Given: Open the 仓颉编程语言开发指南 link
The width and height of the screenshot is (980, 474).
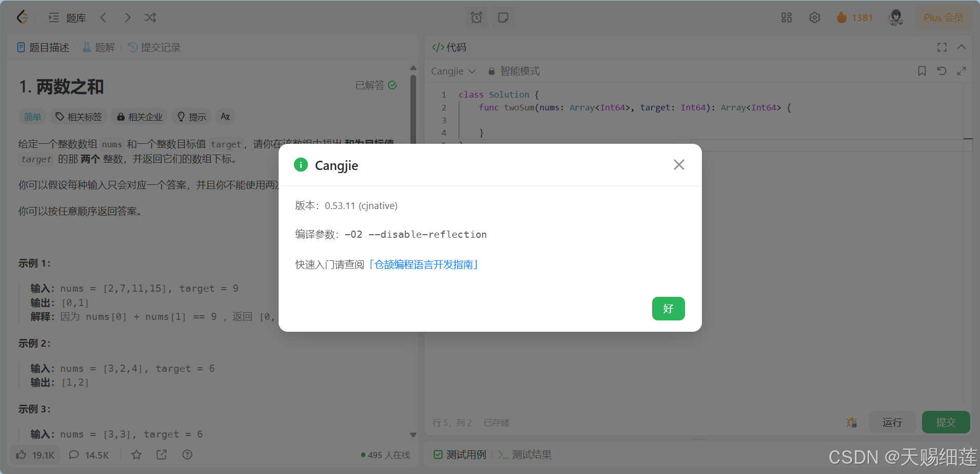Looking at the screenshot, I should point(423,264).
